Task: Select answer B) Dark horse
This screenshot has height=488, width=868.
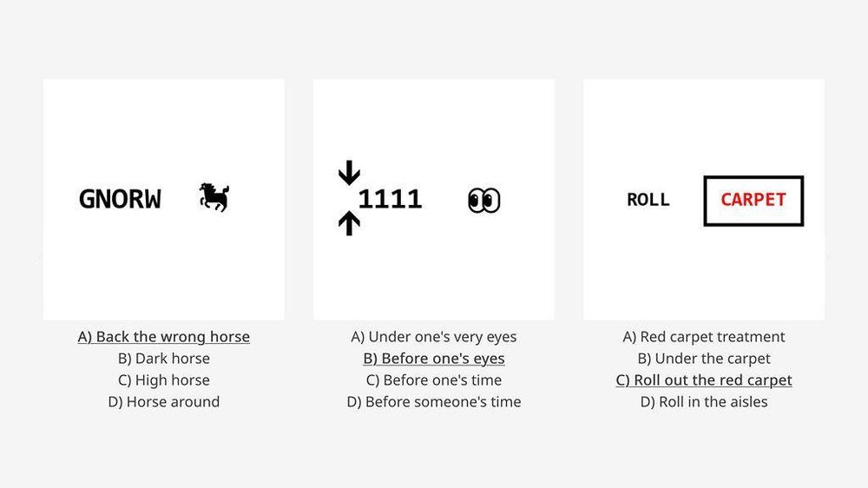Action: (x=164, y=359)
